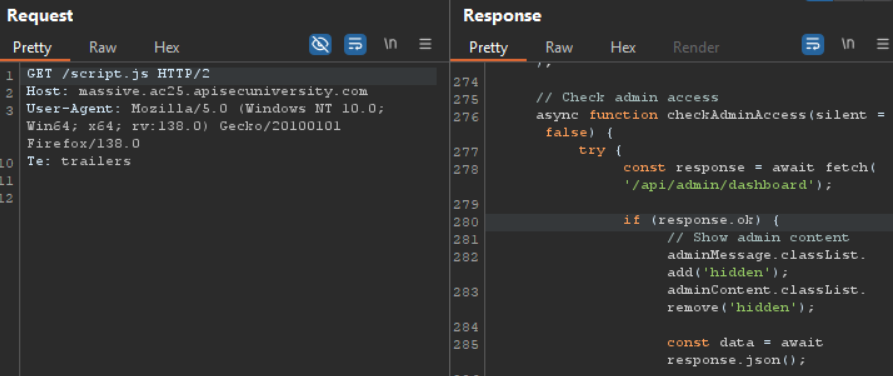This screenshot has width=893, height=376.
Task: Toggle word wrap icon in Request panel
Action: (355, 44)
